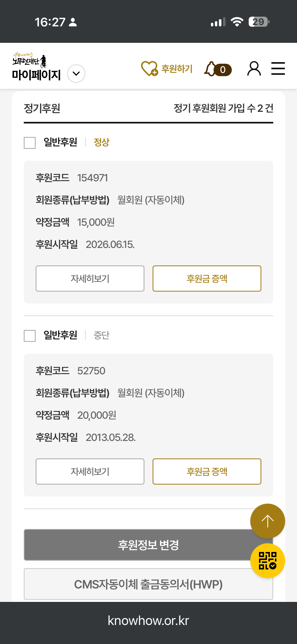View details for sponsorship code 154971
The image size is (297, 644).
point(90,278)
